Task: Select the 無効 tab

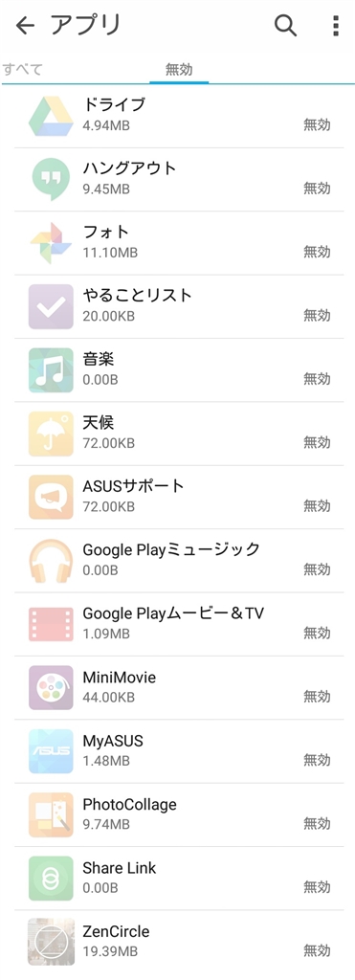Action: (179, 69)
